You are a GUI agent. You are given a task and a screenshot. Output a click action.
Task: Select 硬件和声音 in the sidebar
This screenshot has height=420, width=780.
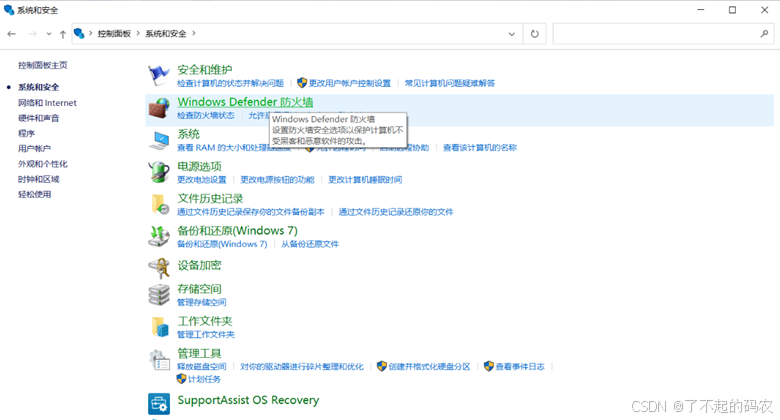pyautogui.click(x=39, y=118)
